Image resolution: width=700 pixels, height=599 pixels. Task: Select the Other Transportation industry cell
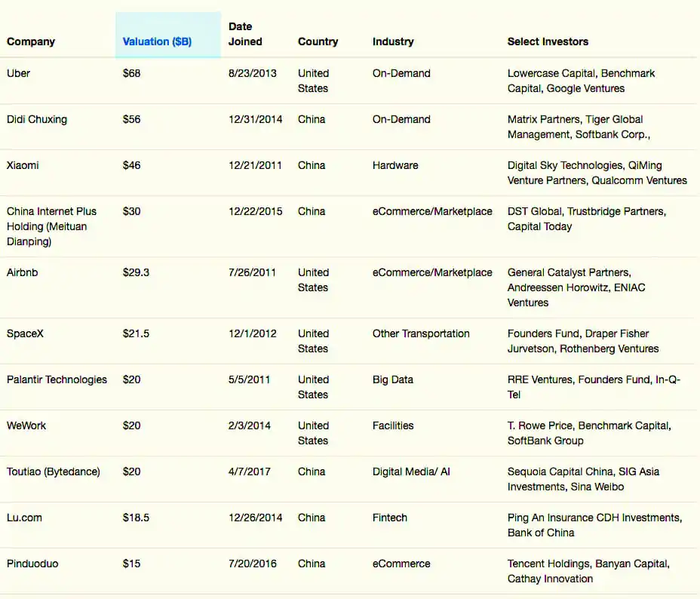coord(421,333)
